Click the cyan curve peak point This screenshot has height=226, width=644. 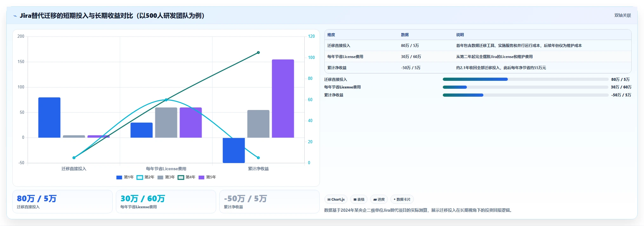pyautogui.click(x=166, y=100)
